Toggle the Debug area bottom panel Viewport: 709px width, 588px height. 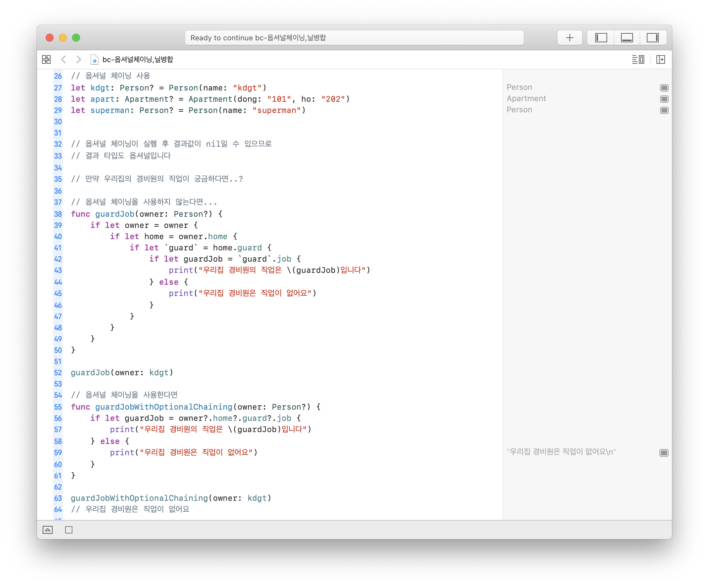tap(627, 38)
